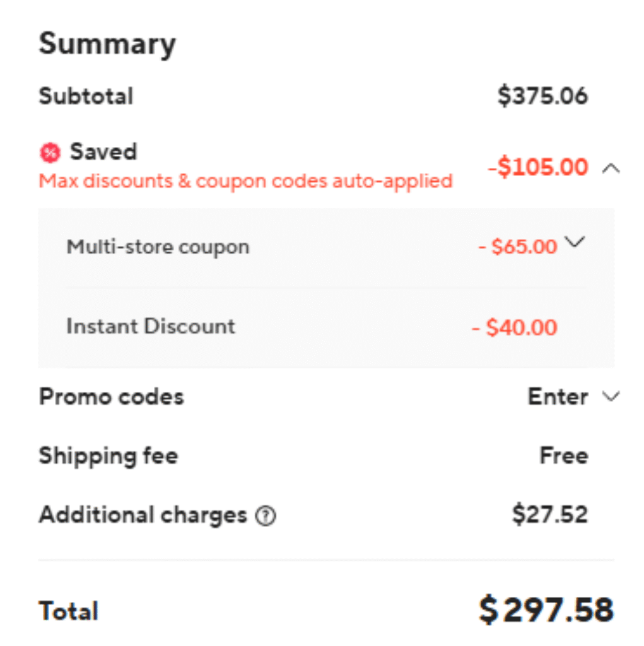
Task: Click the -$105.00 saved amount
Action: pyautogui.click(x=537, y=168)
